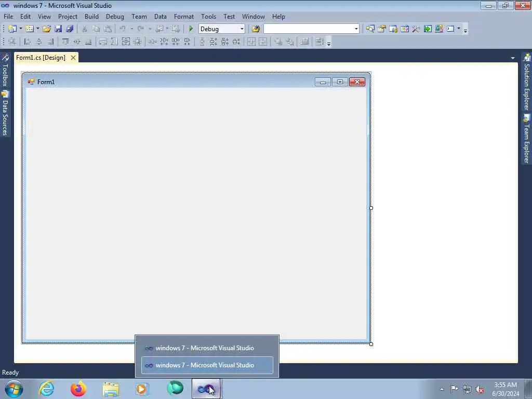
Task: Open the active documents list arrow
Action: coord(513,58)
